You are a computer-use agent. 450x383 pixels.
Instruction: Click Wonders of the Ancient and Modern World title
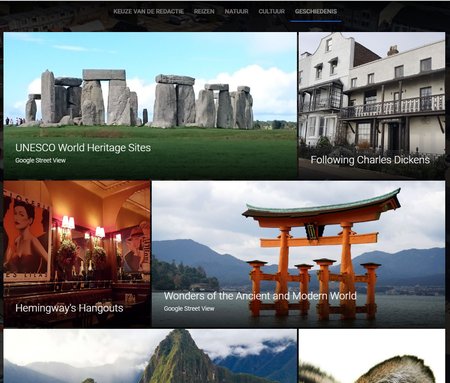coord(260,296)
